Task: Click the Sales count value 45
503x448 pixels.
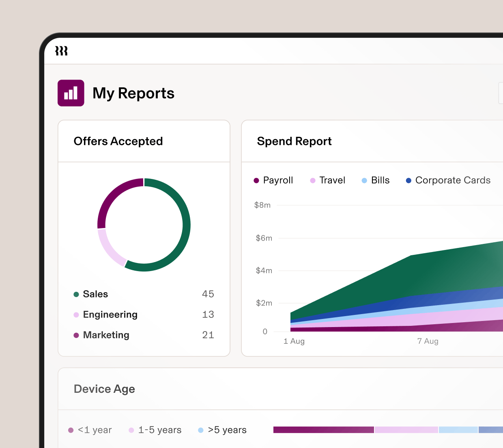Action: click(208, 294)
